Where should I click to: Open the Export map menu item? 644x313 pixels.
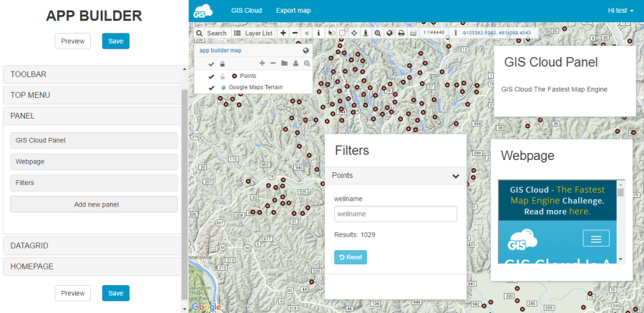point(293,11)
